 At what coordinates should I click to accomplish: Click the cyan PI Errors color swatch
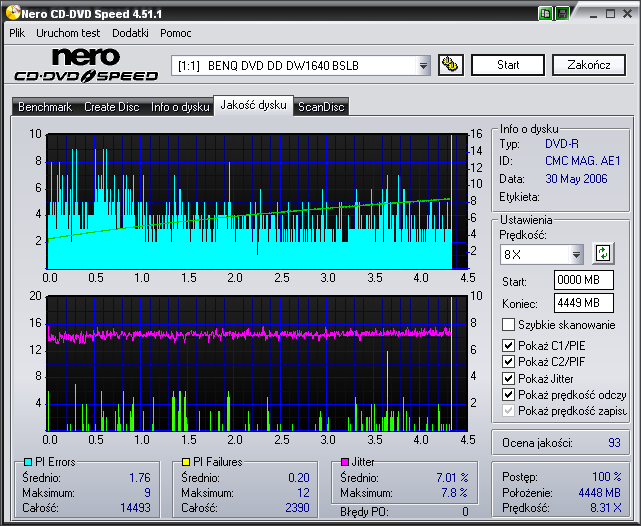[x=28, y=462]
